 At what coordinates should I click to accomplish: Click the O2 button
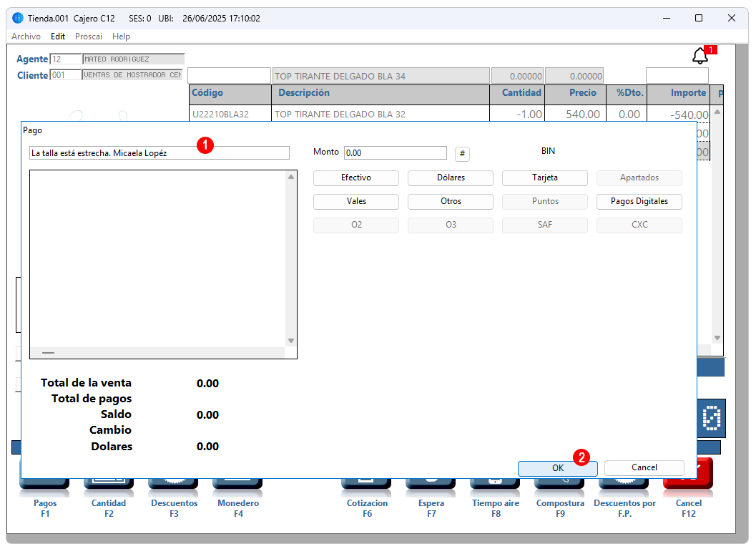coord(355,225)
